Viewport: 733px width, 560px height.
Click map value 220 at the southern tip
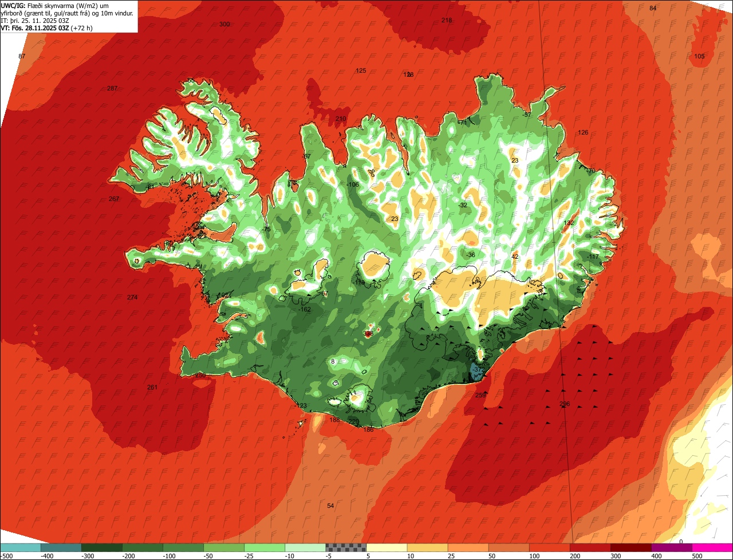tap(354, 421)
